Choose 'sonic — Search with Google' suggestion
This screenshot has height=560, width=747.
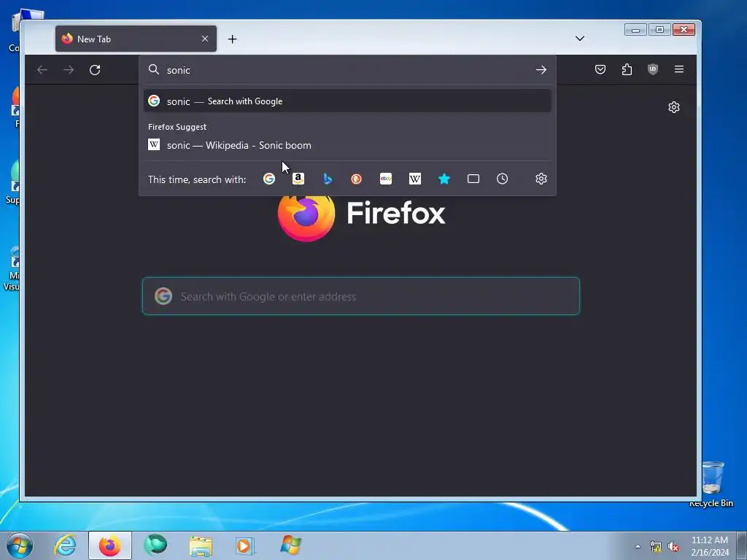pos(347,101)
